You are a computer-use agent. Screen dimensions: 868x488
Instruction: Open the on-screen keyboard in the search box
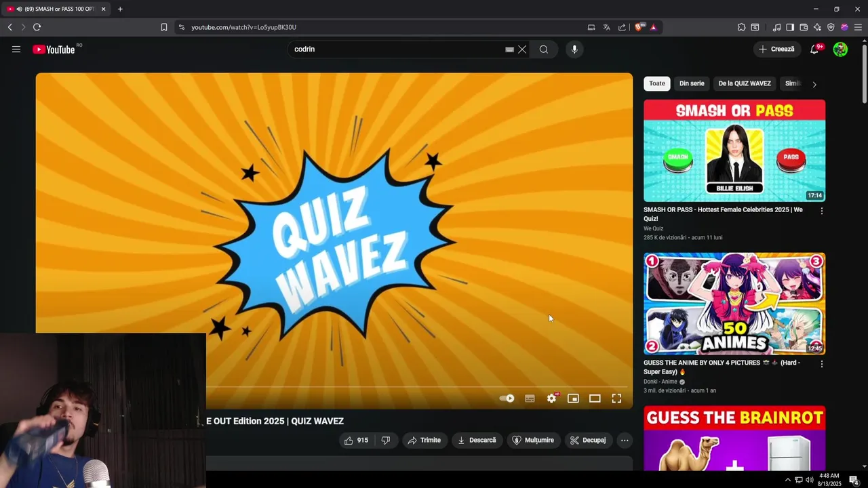point(509,49)
